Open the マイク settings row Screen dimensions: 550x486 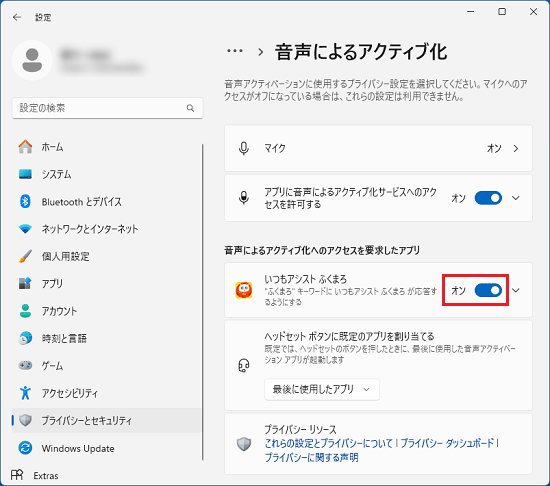click(x=378, y=148)
